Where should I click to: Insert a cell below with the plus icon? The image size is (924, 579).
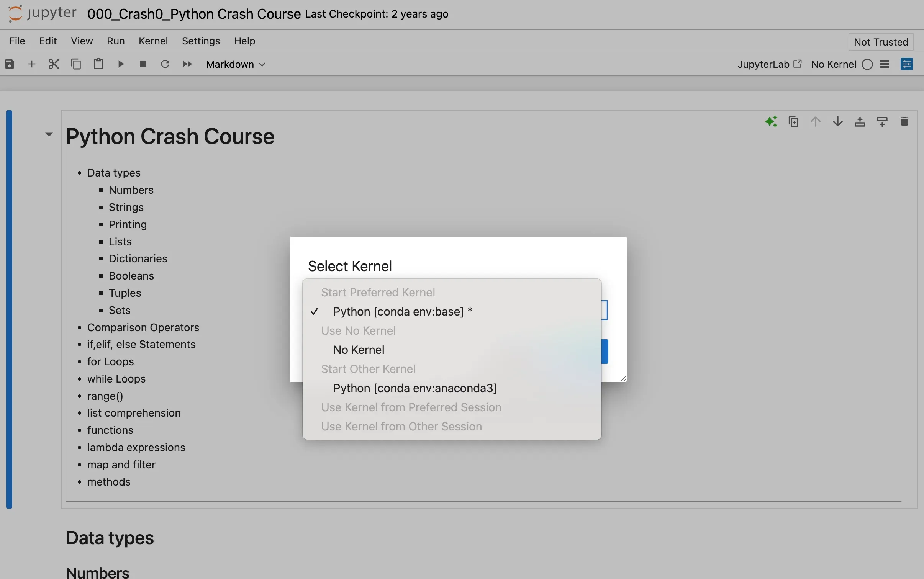pyautogui.click(x=32, y=64)
